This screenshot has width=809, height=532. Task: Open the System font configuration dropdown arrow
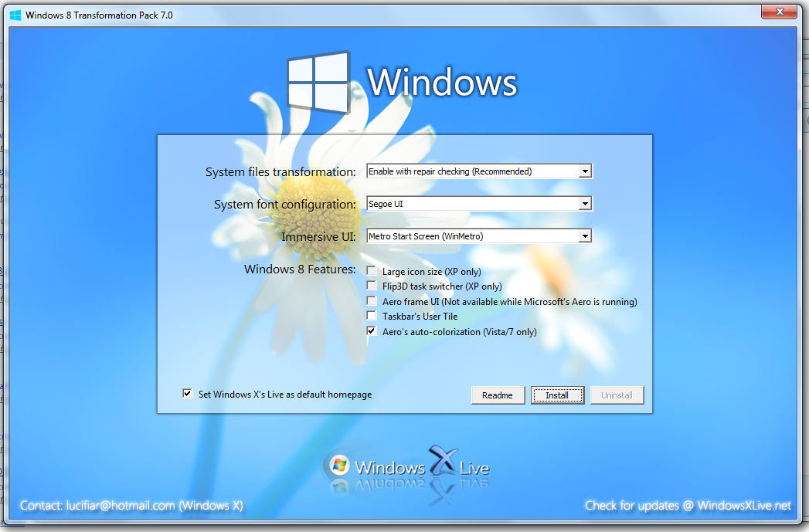(x=585, y=204)
